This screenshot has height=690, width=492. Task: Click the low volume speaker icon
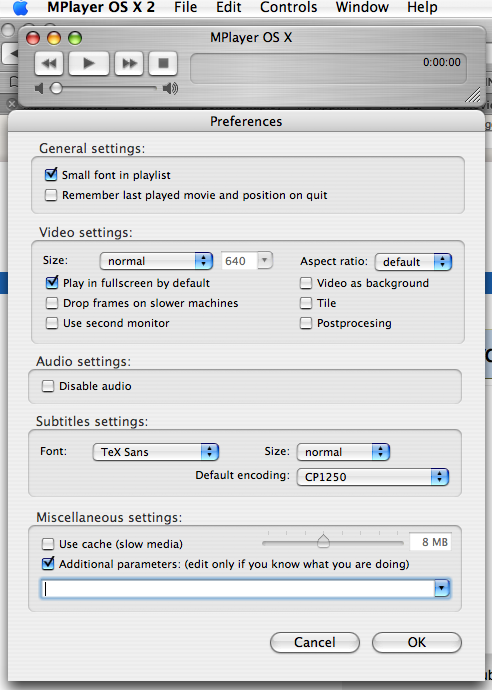click(39, 88)
